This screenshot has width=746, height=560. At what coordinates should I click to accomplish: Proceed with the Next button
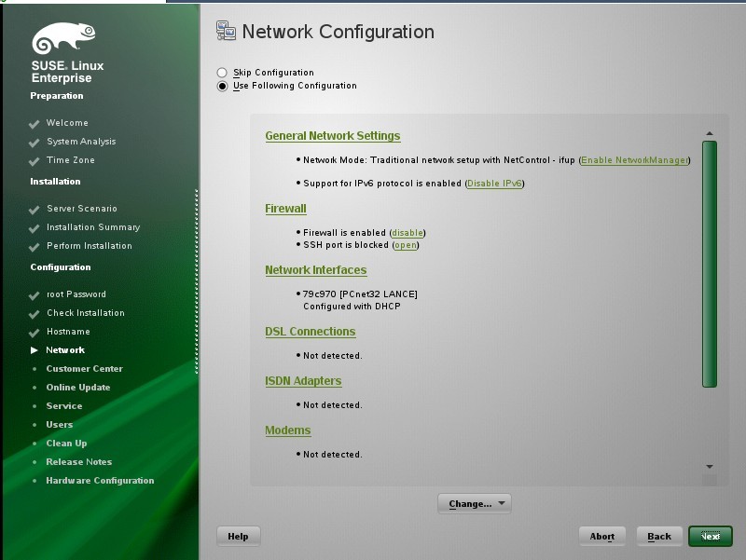(711, 536)
